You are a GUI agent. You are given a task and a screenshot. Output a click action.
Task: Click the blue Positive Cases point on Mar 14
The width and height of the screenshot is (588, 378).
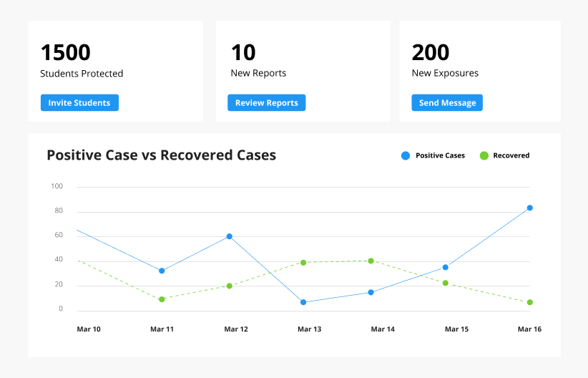(371, 292)
